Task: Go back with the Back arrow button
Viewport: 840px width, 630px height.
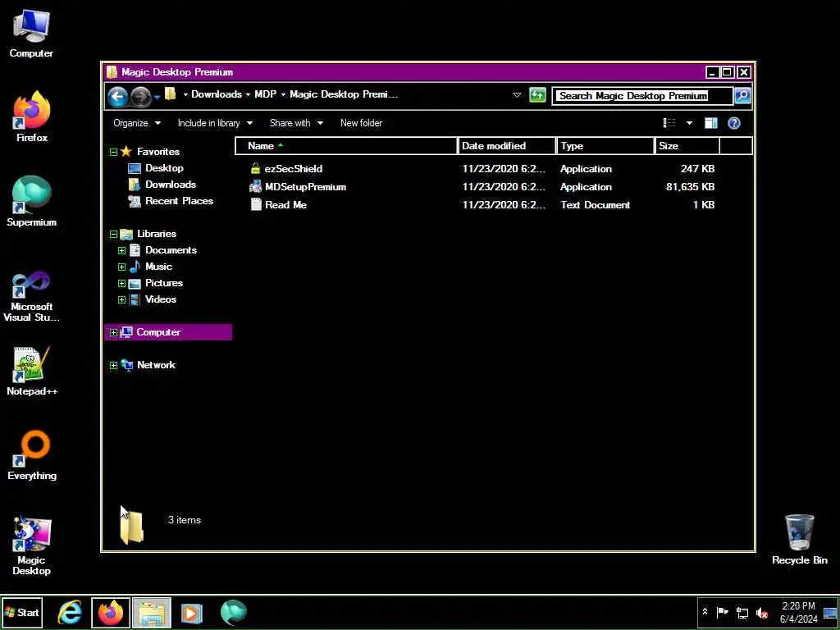Action: coord(117,97)
